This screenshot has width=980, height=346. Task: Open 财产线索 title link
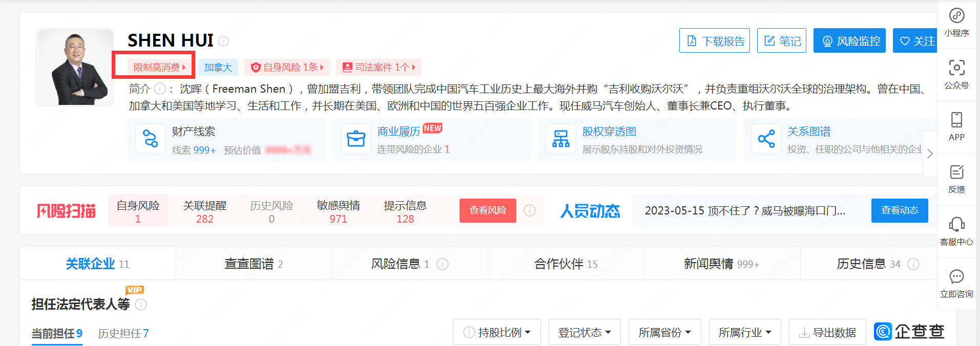coord(193,132)
